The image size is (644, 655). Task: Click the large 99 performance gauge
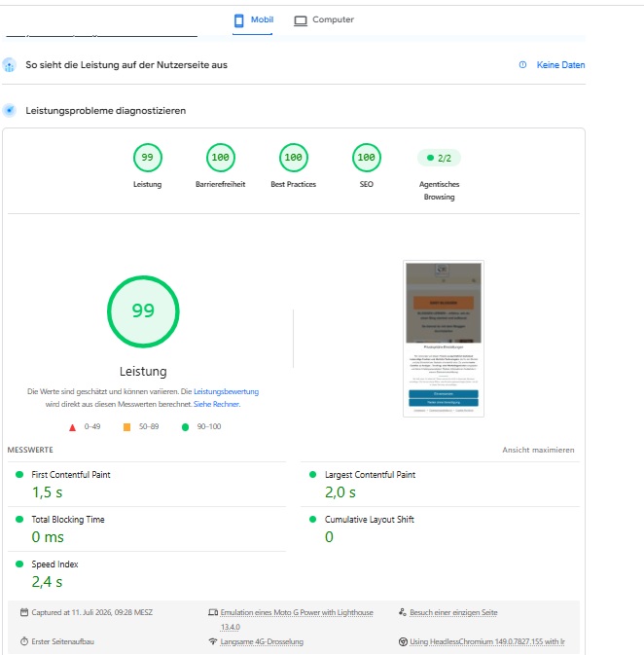[x=143, y=311]
